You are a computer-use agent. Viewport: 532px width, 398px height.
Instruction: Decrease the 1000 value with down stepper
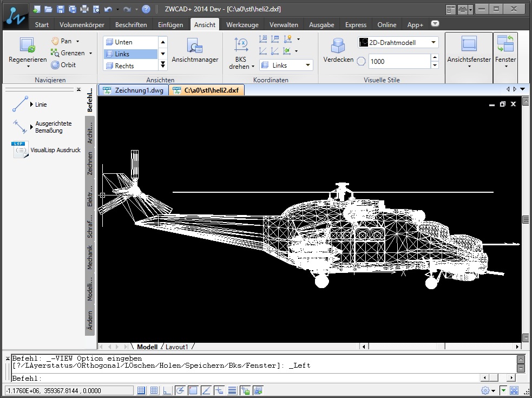tap(435, 65)
